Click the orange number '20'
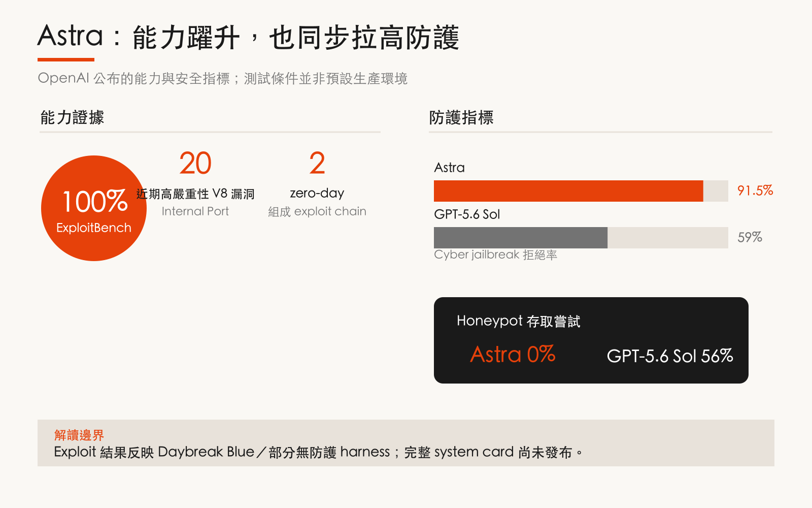The width and height of the screenshot is (812, 508). click(x=195, y=163)
